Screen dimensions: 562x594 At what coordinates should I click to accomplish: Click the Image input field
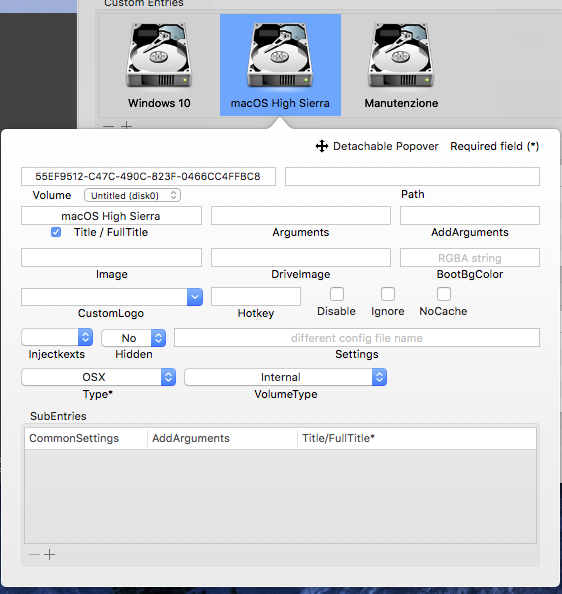pyautogui.click(x=111, y=258)
